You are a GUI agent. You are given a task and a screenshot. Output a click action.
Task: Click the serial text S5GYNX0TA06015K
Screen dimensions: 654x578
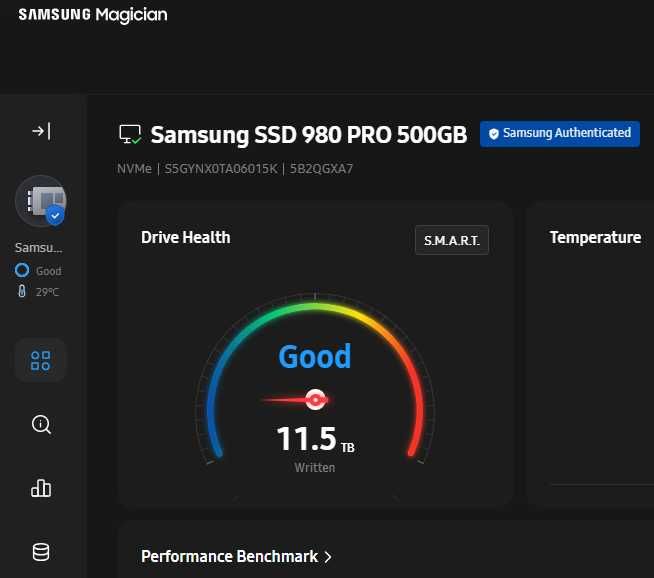click(x=221, y=168)
